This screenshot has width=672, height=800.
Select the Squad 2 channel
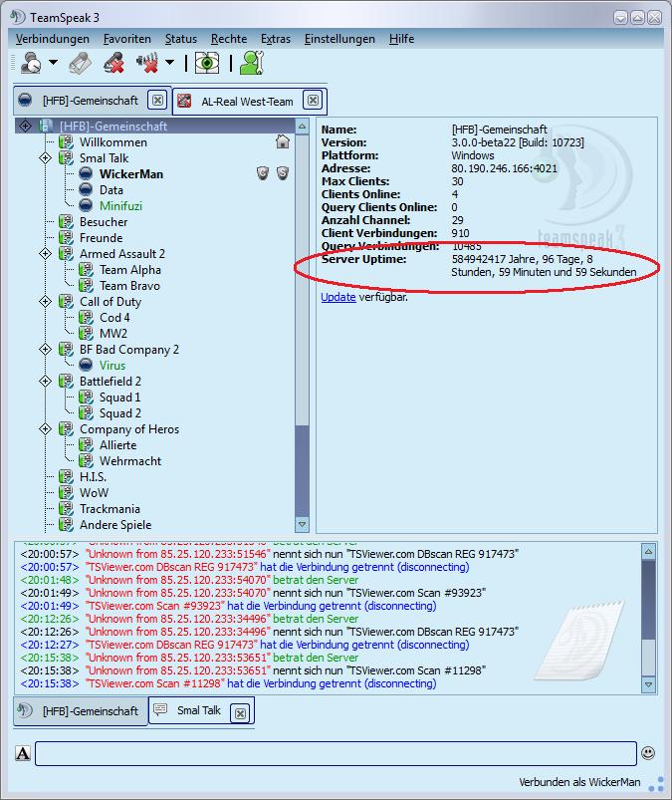119,413
